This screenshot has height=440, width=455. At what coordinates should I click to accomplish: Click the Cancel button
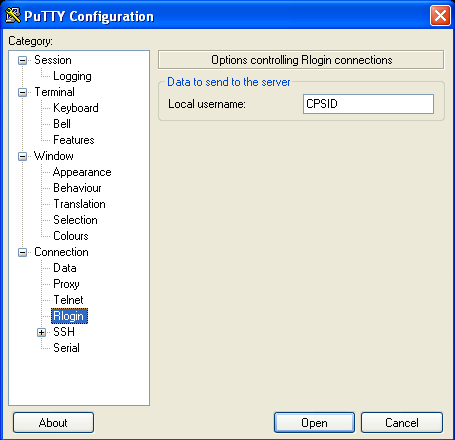coord(402,423)
